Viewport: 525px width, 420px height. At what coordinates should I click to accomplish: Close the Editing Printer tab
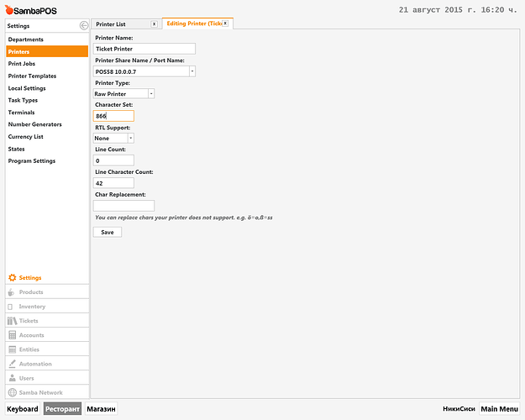click(x=225, y=24)
